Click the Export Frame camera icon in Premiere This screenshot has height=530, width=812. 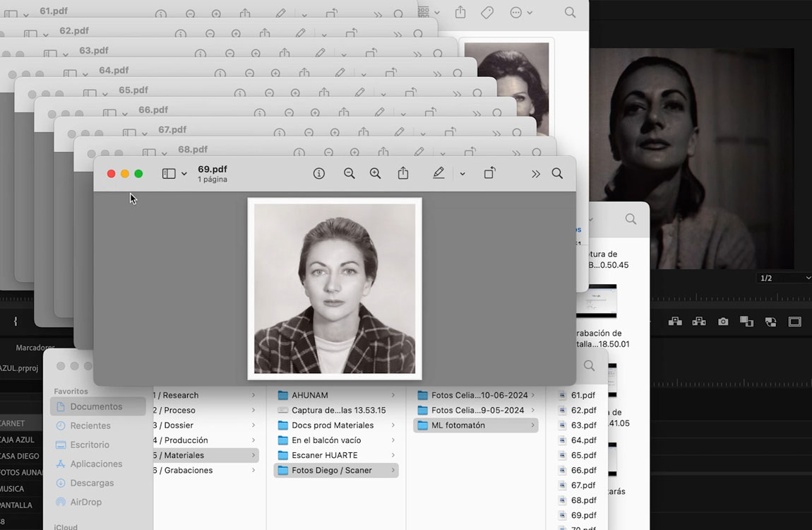723,322
